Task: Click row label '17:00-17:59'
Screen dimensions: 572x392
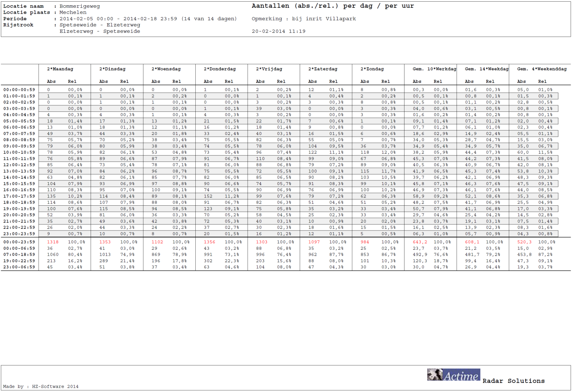Action: coord(19,196)
